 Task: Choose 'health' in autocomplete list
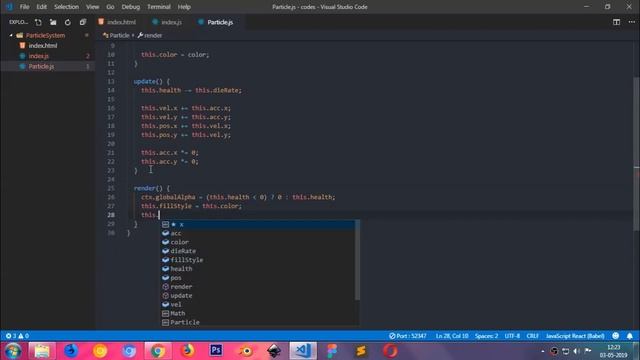258,269
